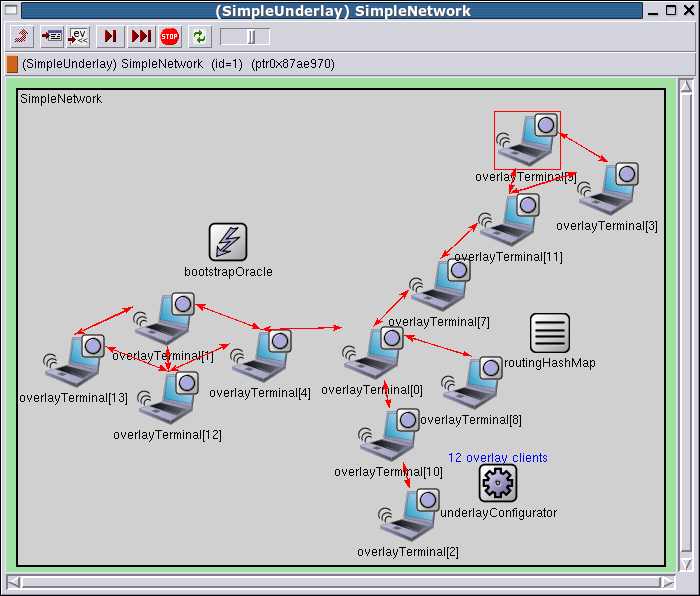Image resolution: width=700 pixels, height=596 pixels.
Task: Click the 'SimpleNetwork' label inside the canvas
Action: click(x=61, y=99)
